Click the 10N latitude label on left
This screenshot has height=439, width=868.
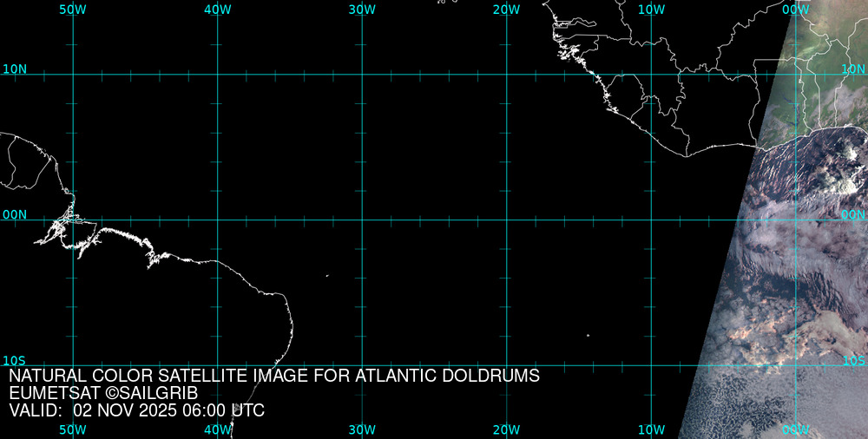click(14, 69)
